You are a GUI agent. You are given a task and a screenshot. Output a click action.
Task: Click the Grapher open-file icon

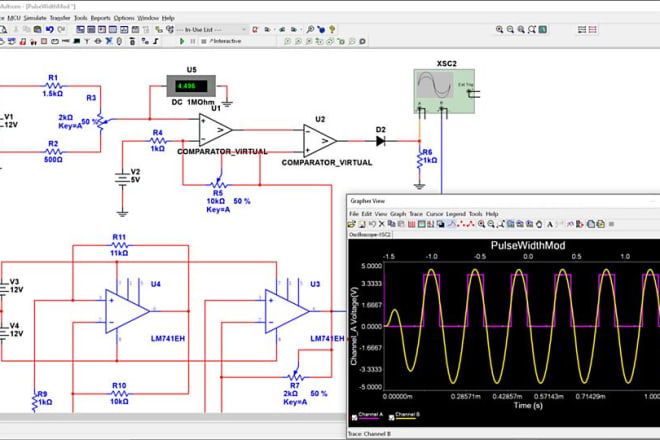[x=351, y=224]
